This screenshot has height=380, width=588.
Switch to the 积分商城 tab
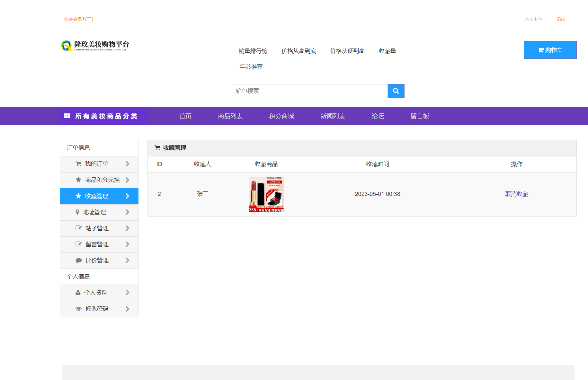point(281,116)
